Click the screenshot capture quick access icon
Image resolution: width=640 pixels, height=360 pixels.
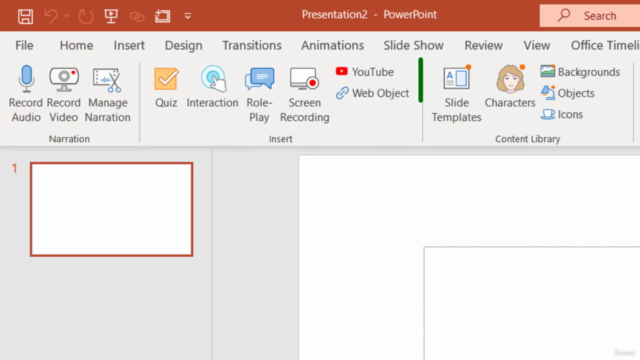click(x=162, y=16)
